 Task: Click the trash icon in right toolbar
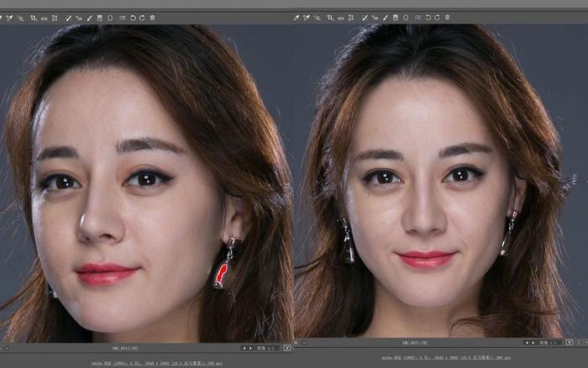(448, 17)
